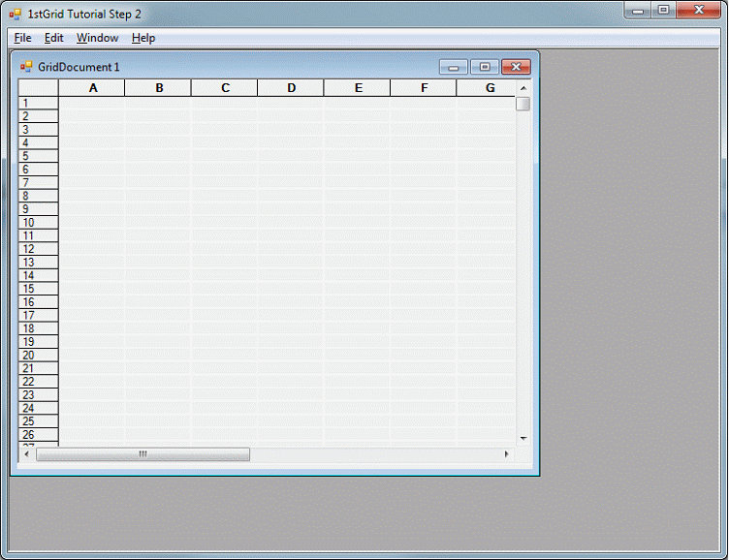
Task: Select row 13 header
Action: point(39,263)
